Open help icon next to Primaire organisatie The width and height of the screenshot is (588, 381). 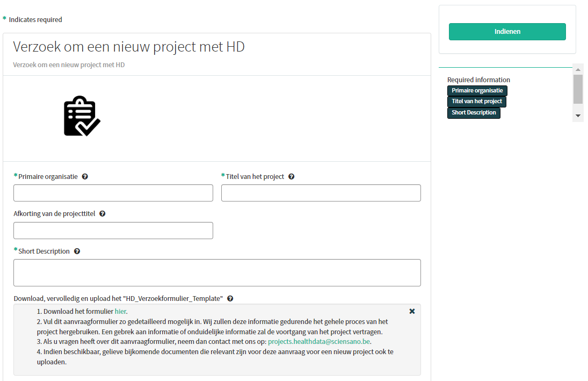tap(85, 176)
